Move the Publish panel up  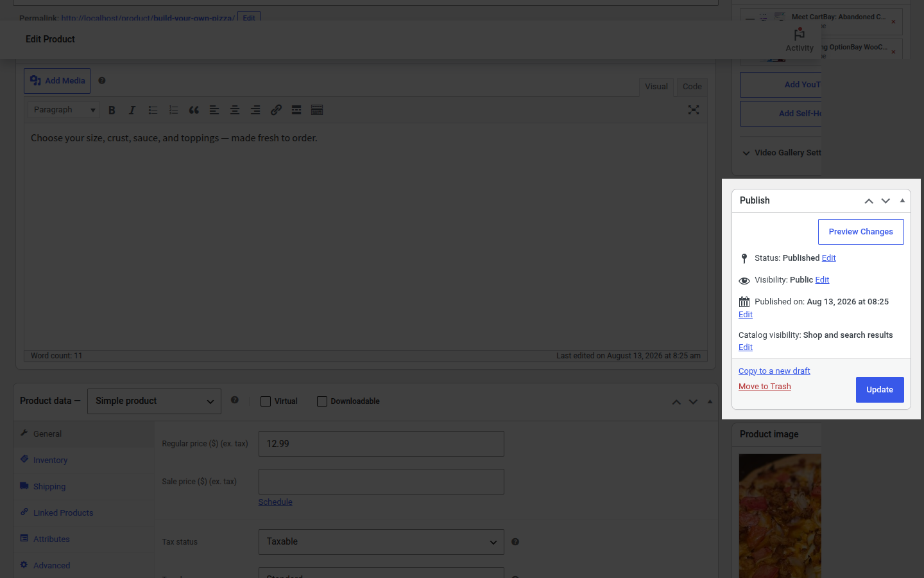[869, 201]
